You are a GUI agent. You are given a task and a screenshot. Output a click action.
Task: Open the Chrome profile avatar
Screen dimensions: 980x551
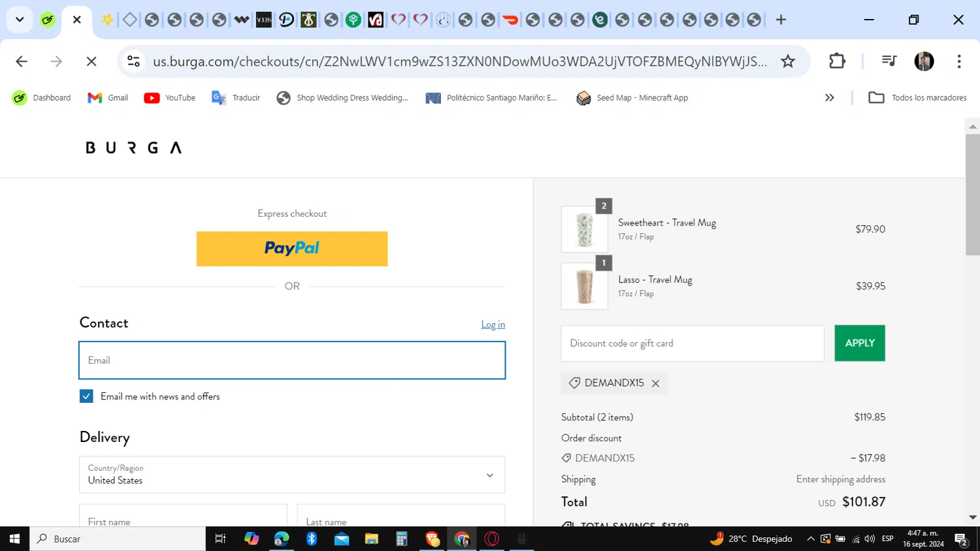click(x=924, y=61)
